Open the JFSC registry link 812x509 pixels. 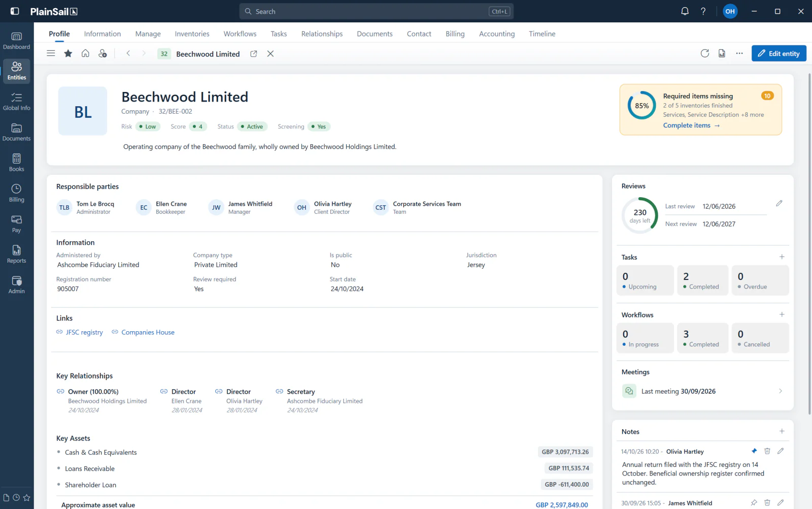pyautogui.click(x=80, y=332)
